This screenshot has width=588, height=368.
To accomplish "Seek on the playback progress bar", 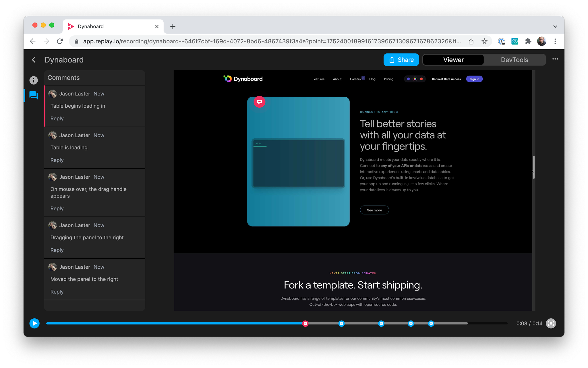I will (x=277, y=324).
